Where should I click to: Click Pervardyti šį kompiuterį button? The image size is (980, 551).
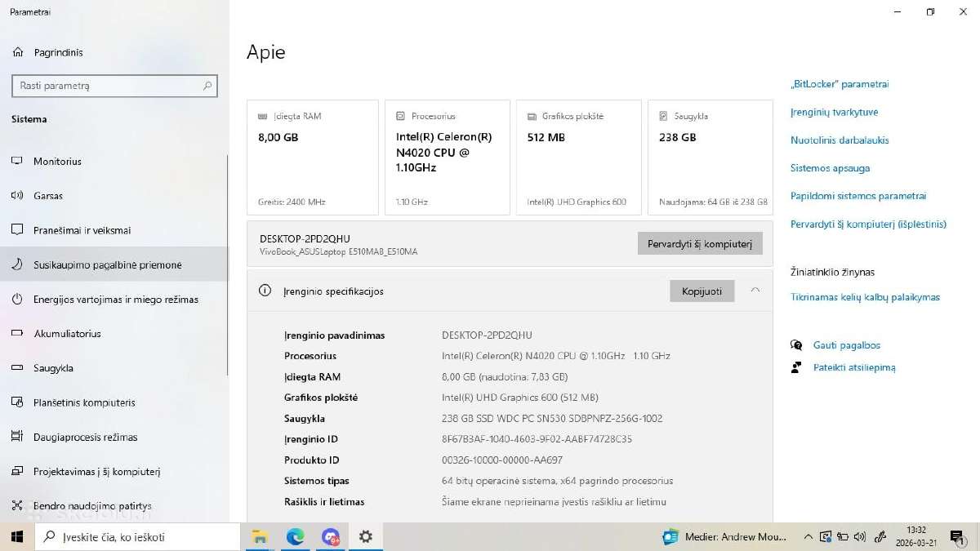pyautogui.click(x=700, y=243)
